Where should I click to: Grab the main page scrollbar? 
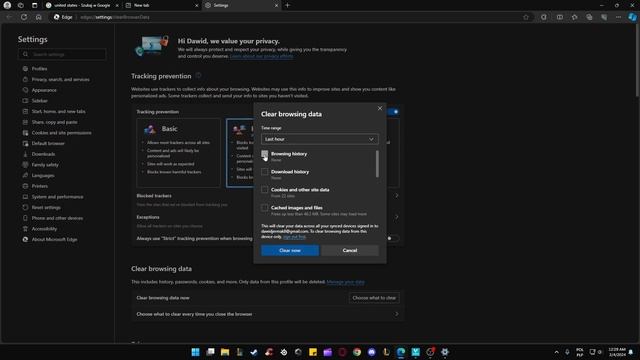tap(637, 61)
